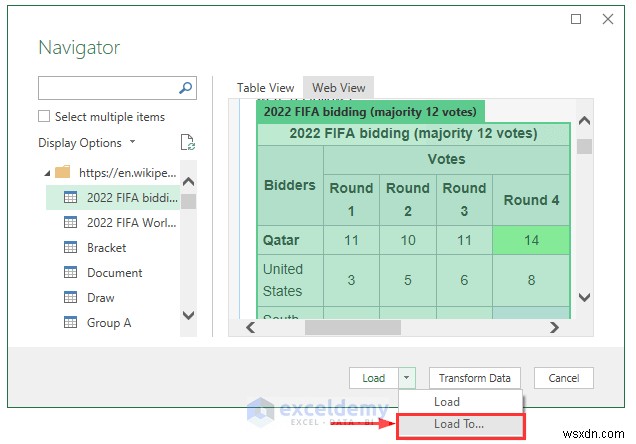This screenshot has height=444, width=636.
Task: Click Qatar's Round 4 value 14
Action: [531, 240]
